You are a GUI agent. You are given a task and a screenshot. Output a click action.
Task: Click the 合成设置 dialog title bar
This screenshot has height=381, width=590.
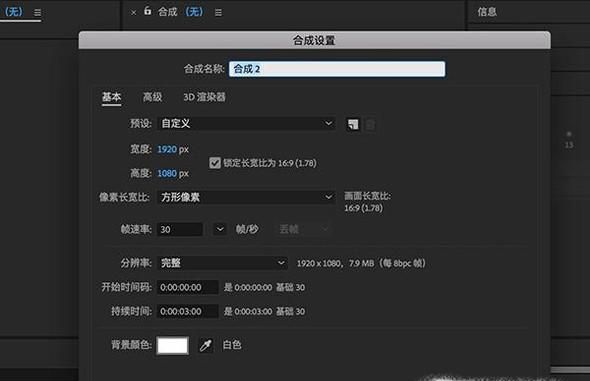(x=314, y=40)
